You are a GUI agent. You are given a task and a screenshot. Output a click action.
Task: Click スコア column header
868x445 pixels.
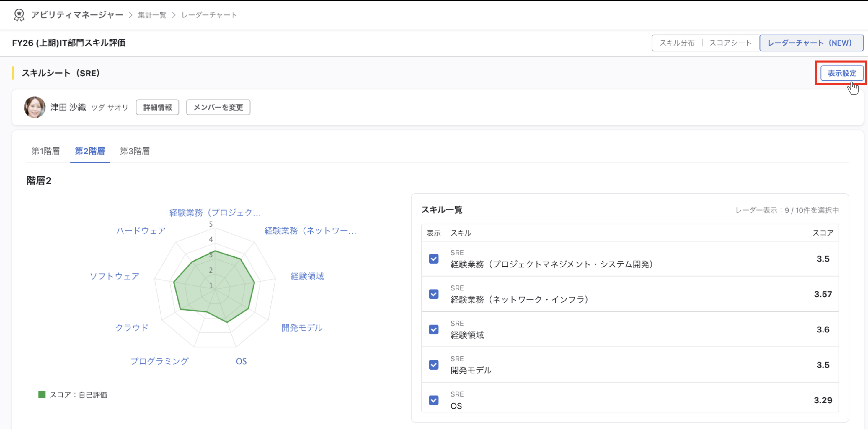click(823, 233)
